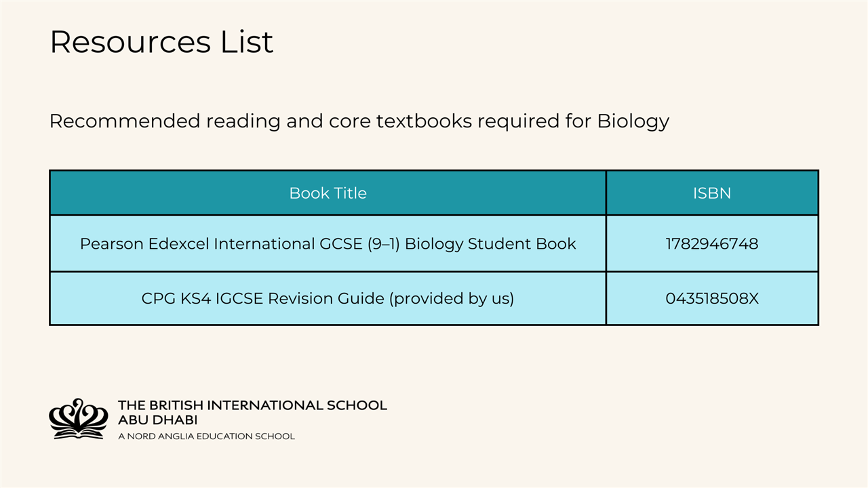868x488 pixels.
Task: Click the Pearson Edexcel Biology Student Book cell
Action: click(328, 244)
